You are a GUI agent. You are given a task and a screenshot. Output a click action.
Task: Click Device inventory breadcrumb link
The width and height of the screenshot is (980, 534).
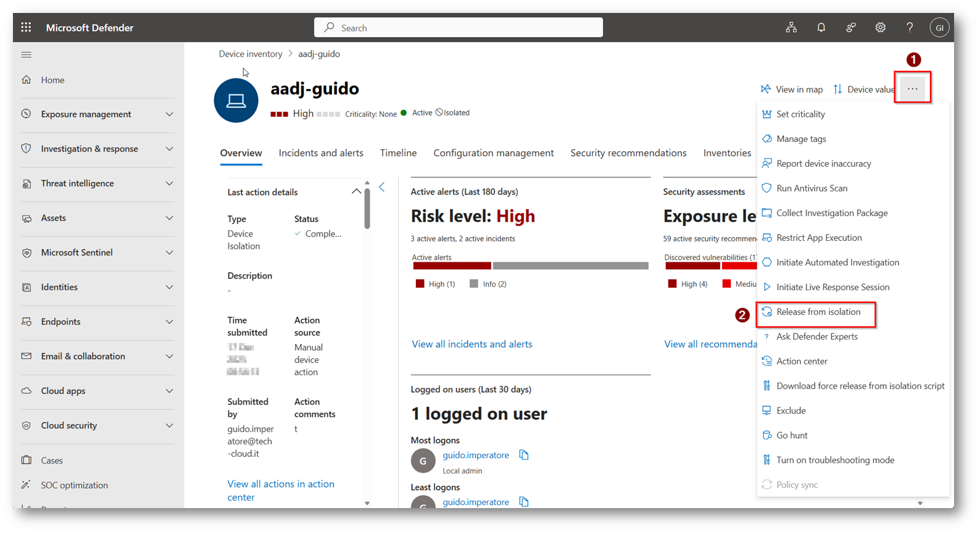[x=250, y=54]
